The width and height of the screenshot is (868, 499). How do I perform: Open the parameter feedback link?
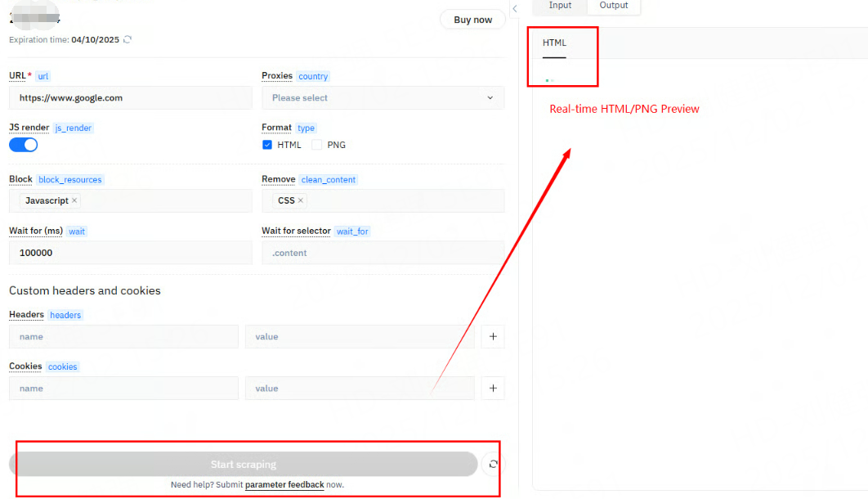[x=284, y=485]
